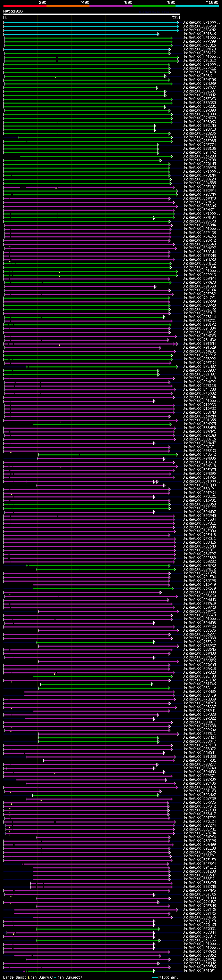Select the cyan alignment bar for UniRef100_B9IB46
This screenshot has width=222, height=980.
point(81,34)
